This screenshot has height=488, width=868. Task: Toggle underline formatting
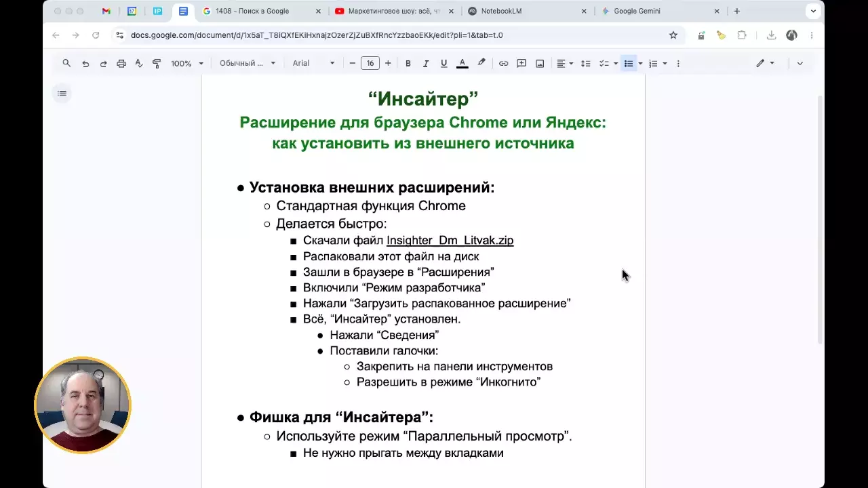coord(444,64)
